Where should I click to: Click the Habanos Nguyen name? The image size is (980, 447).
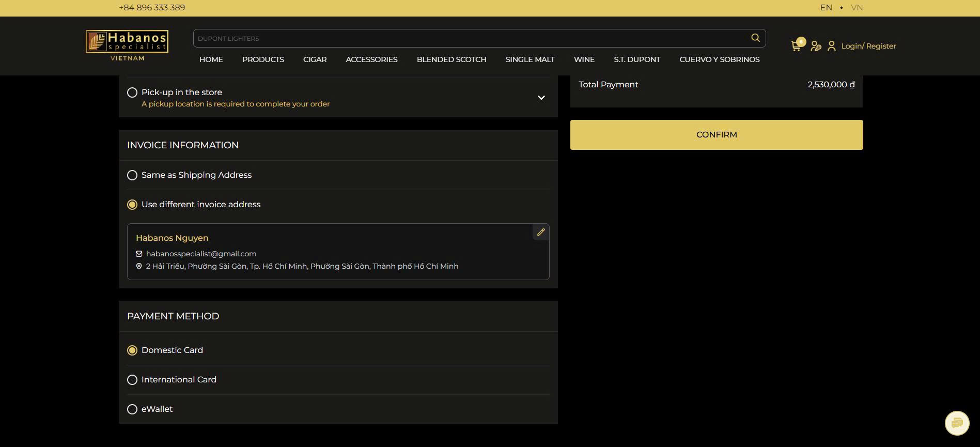172,238
